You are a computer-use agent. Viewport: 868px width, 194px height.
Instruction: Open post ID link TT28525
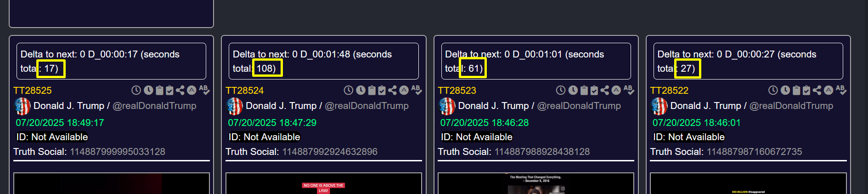tap(33, 91)
